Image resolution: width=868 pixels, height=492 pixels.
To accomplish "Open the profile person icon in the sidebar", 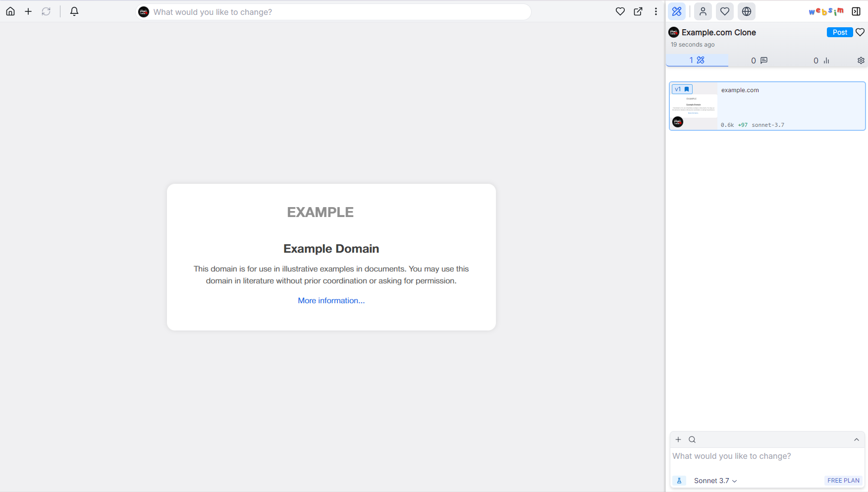I will click(x=703, y=11).
